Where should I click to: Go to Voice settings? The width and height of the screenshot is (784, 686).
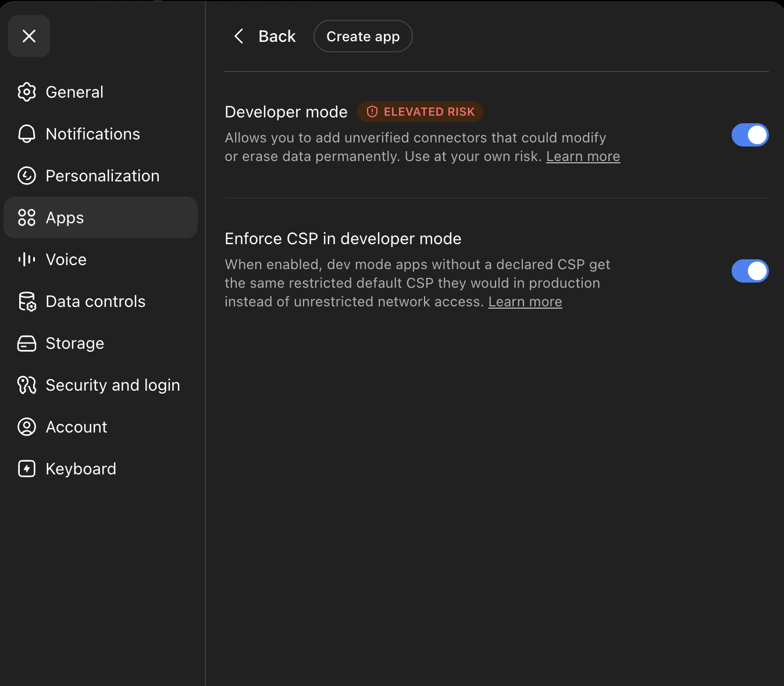pos(101,259)
